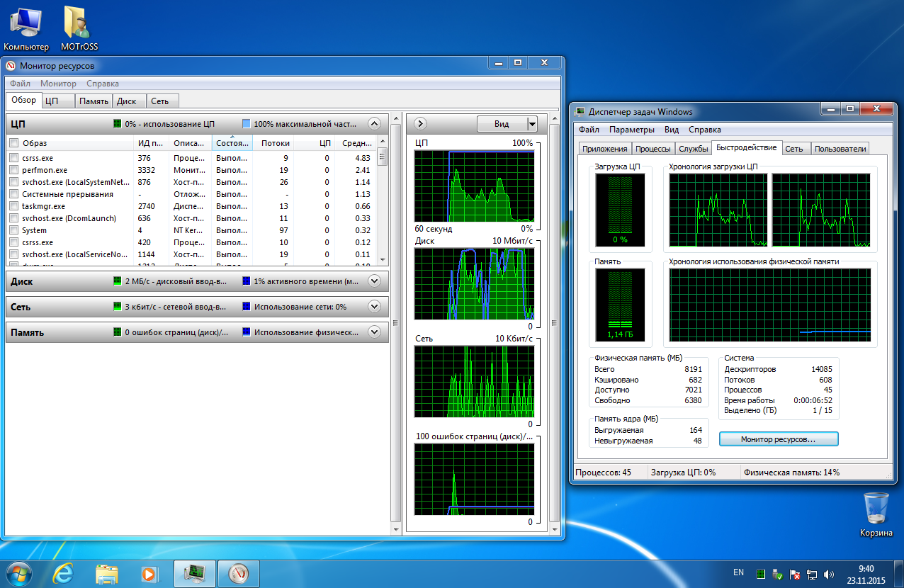Switch to the Процессы tab in Task Manager
This screenshot has height=588, width=904.
pos(653,149)
